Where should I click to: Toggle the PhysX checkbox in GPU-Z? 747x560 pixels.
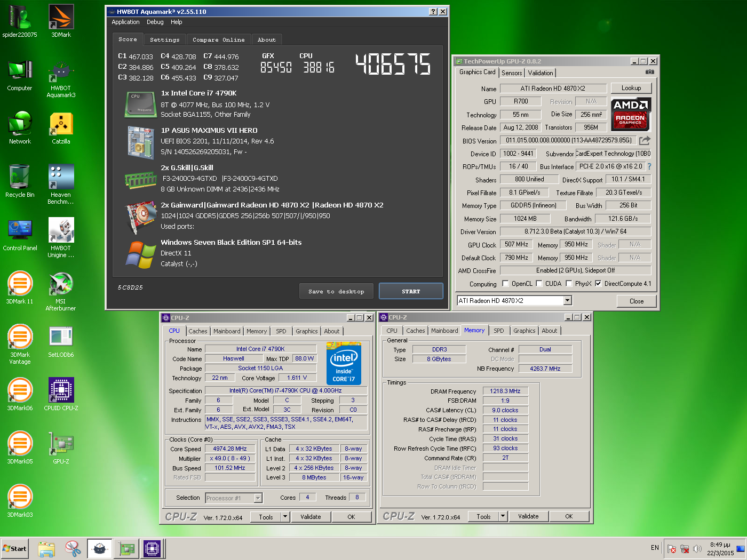pyautogui.click(x=569, y=284)
